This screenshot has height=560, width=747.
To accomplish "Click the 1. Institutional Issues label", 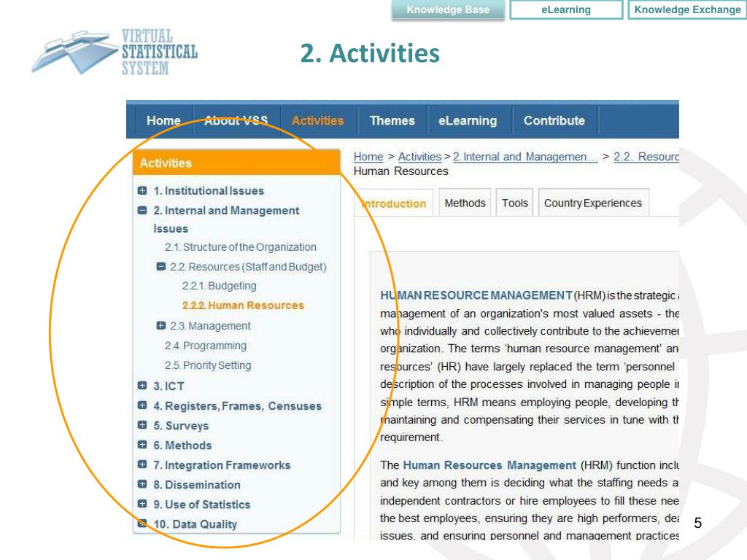I will (x=209, y=190).
